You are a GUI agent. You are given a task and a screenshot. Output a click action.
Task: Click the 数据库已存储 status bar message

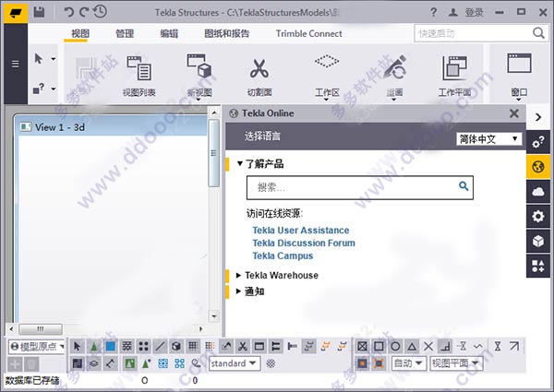pyautogui.click(x=32, y=381)
